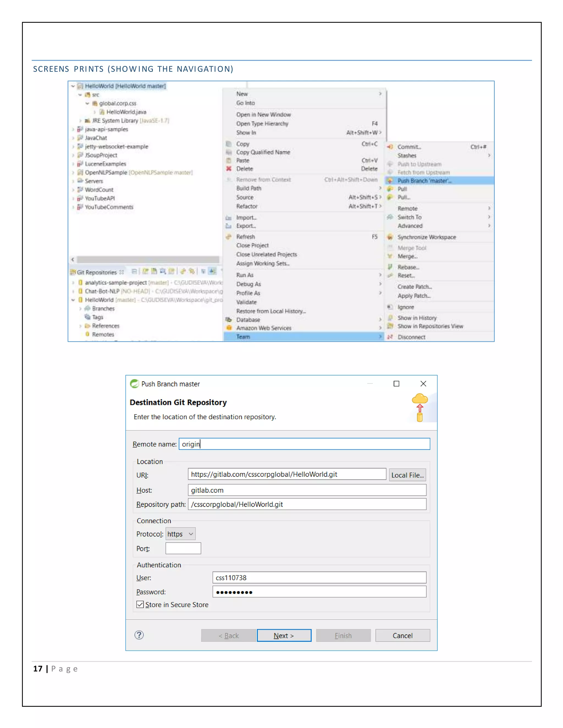Viewport: 563px width, 728px height.
Task: Click the Rebase icon in Team submenu
Action: pyautogui.click(x=390, y=267)
